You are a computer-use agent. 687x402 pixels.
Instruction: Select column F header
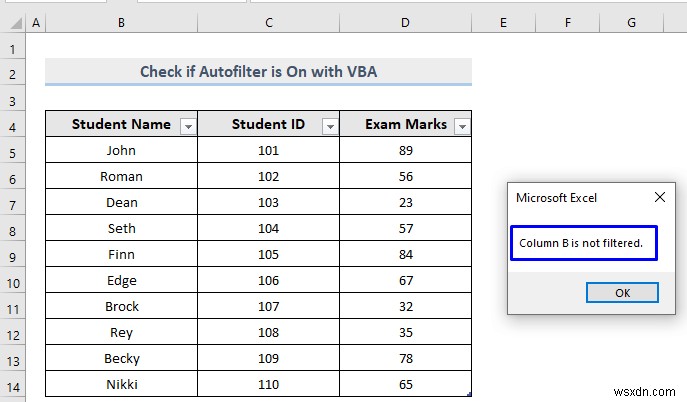[567, 23]
